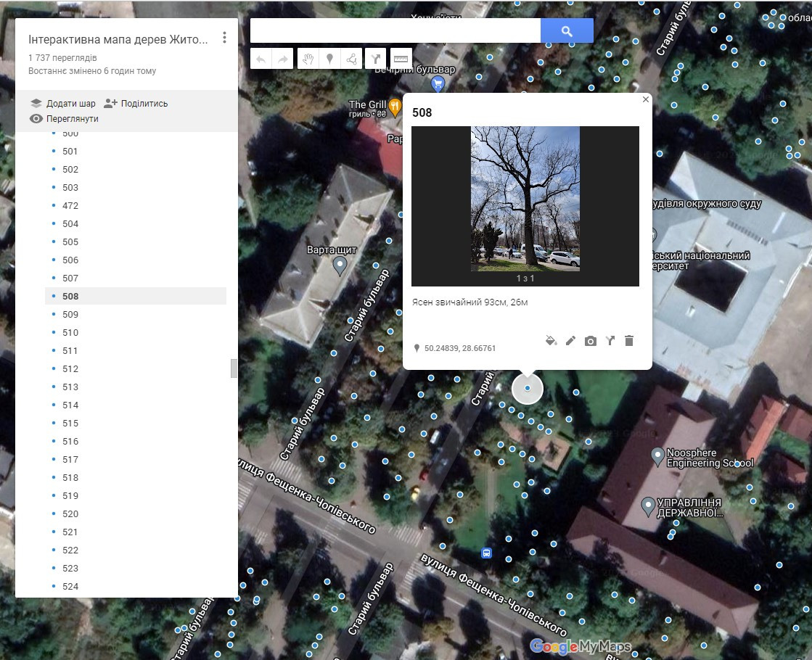This screenshot has width=812, height=660.
Task: Click Додати шар to add layer
Action: tap(62, 104)
